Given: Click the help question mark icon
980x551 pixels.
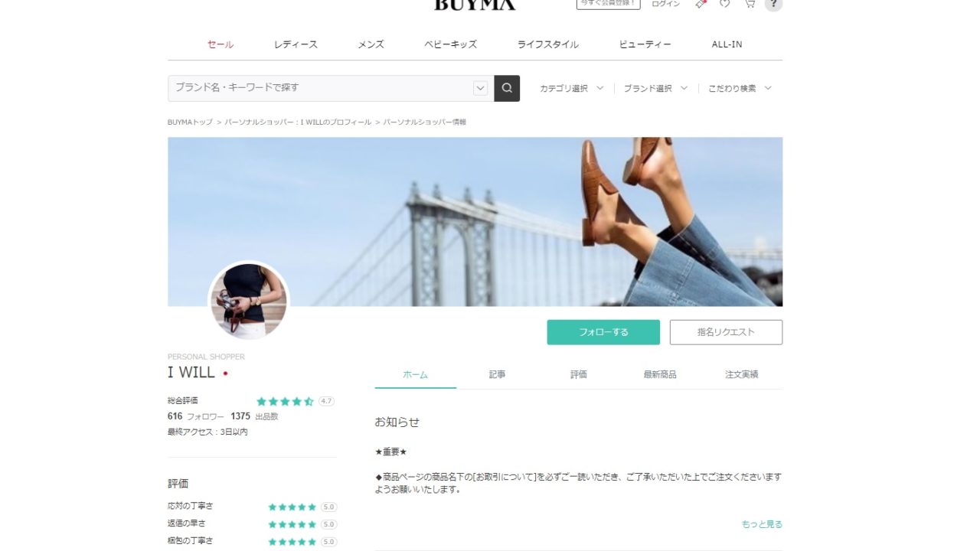Looking at the screenshot, I should point(773,4).
